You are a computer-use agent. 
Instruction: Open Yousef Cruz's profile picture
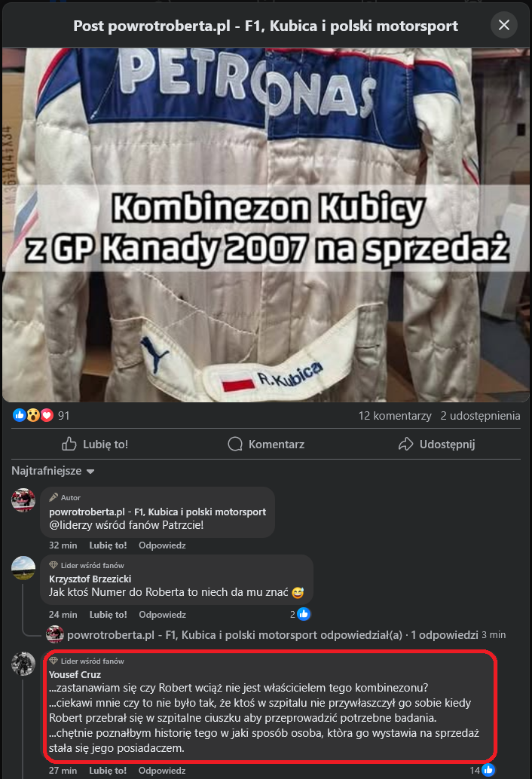pyautogui.click(x=23, y=663)
